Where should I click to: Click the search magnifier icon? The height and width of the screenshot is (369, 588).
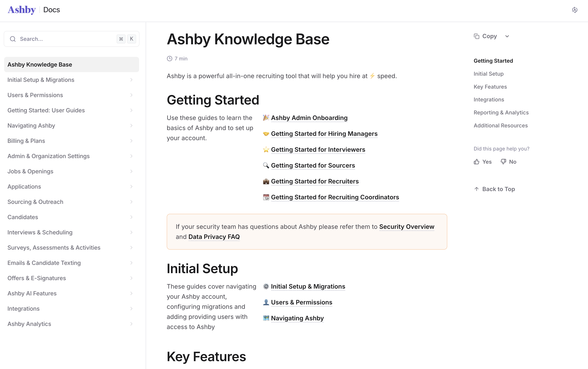pyautogui.click(x=13, y=39)
